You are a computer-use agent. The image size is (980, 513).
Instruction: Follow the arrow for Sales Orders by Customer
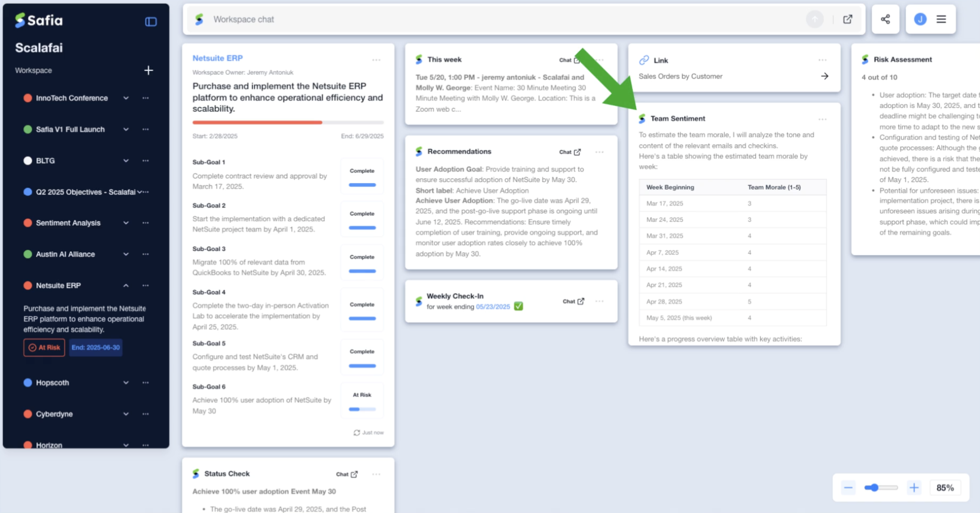pos(825,76)
